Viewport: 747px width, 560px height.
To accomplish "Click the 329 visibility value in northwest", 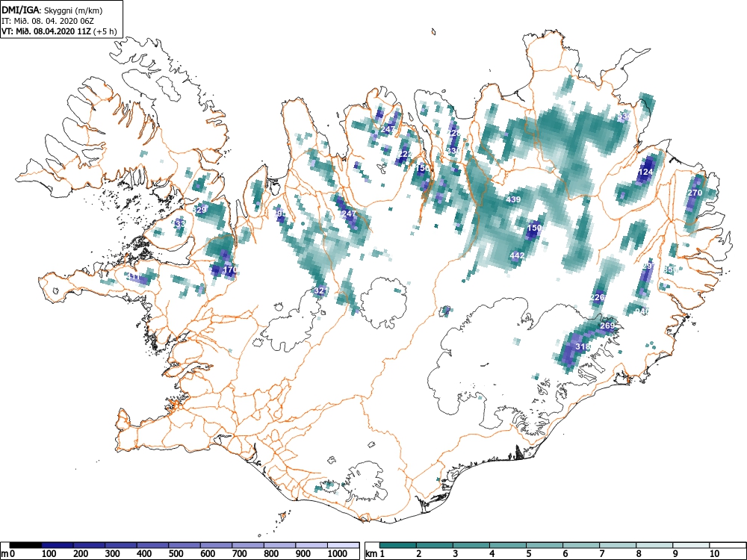I will (x=199, y=210).
